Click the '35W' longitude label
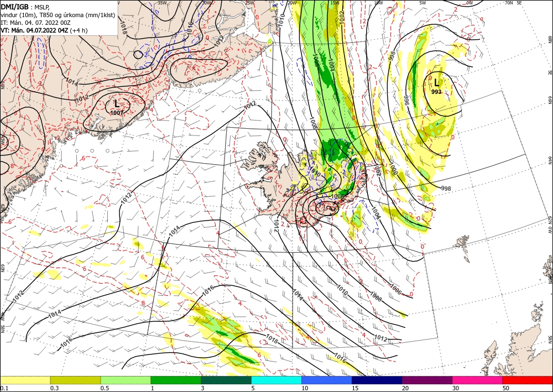This screenshot has width=553, height=392. tap(162, 3)
